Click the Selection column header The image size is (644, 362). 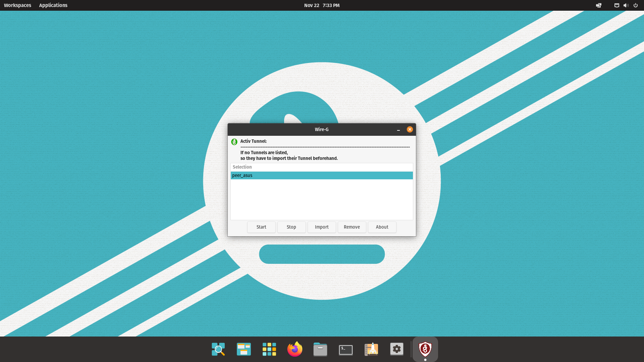pyautogui.click(x=322, y=167)
